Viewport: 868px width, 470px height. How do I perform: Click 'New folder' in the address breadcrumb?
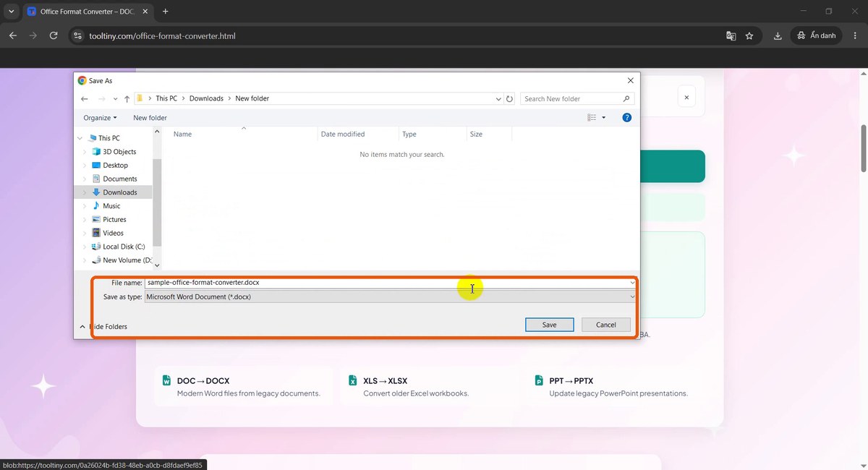click(x=252, y=98)
